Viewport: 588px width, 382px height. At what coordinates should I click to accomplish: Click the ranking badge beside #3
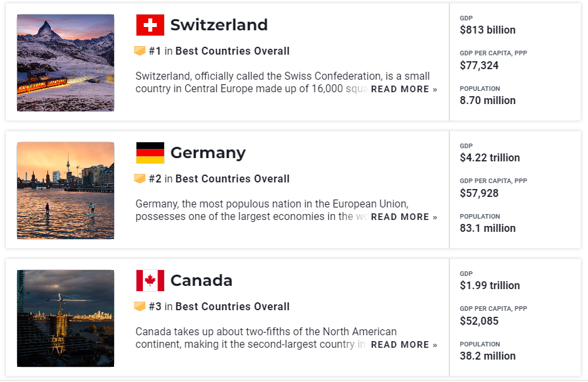click(140, 306)
